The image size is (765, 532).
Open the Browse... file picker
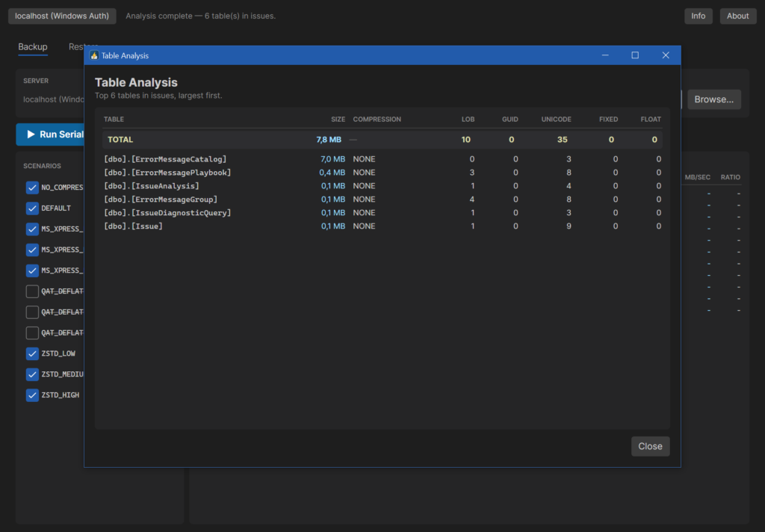[x=713, y=99]
